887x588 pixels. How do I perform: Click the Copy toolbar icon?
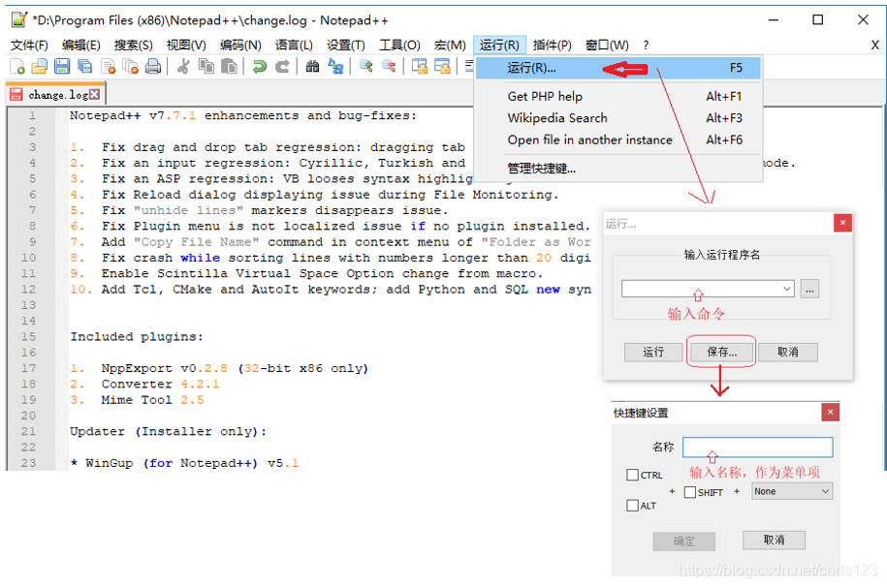point(206,67)
